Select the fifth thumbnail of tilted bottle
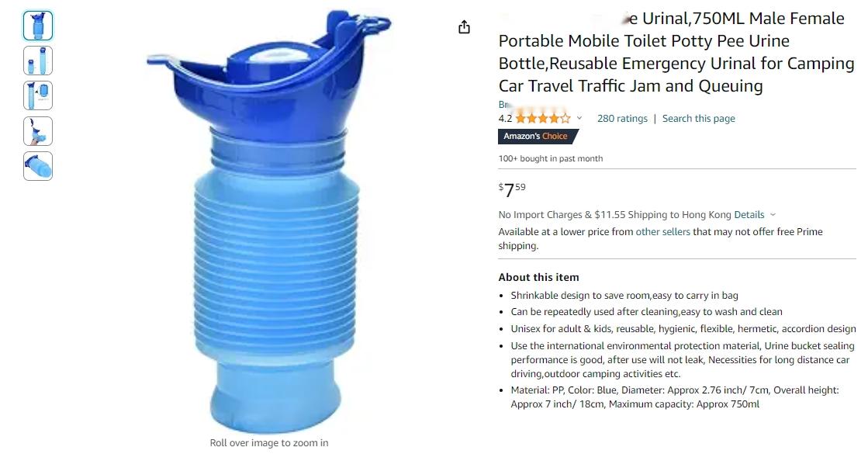Screen dimensions: 868x454 [x=38, y=166]
